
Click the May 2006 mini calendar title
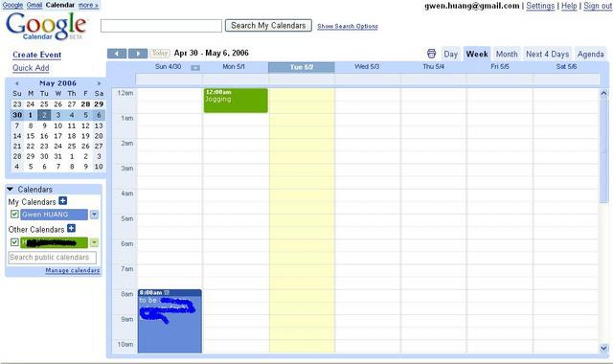(x=57, y=83)
